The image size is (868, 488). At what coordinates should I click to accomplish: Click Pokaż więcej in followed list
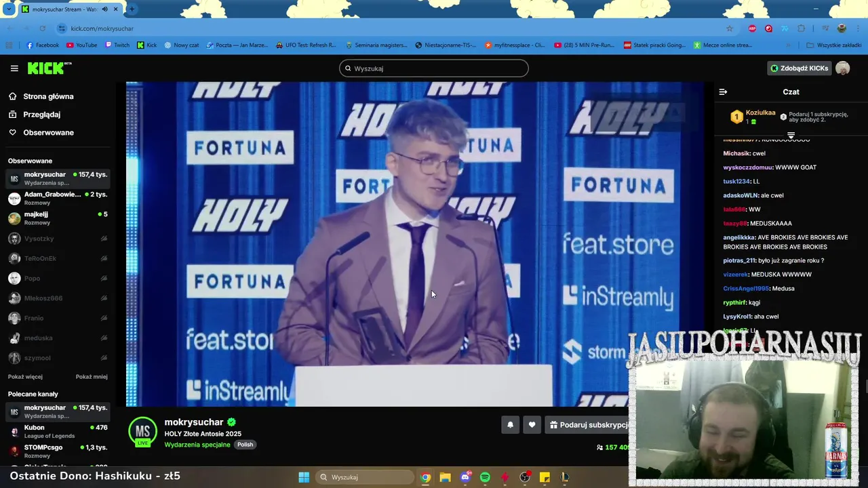[25, 377]
